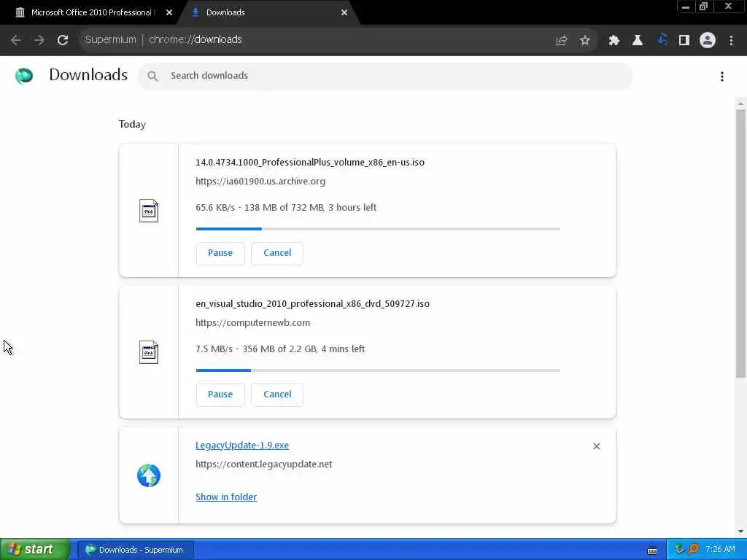
Task: Go forward to the next page
Action: click(x=39, y=40)
